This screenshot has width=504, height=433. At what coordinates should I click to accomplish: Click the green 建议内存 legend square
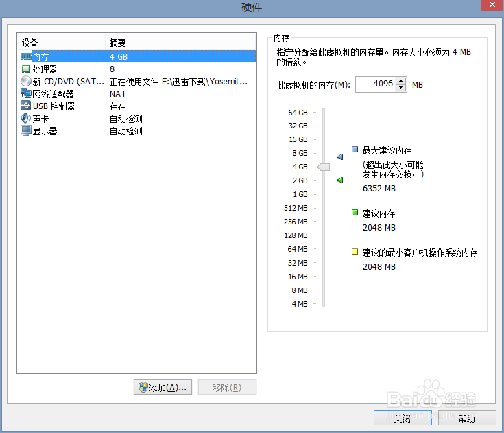click(355, 212)
